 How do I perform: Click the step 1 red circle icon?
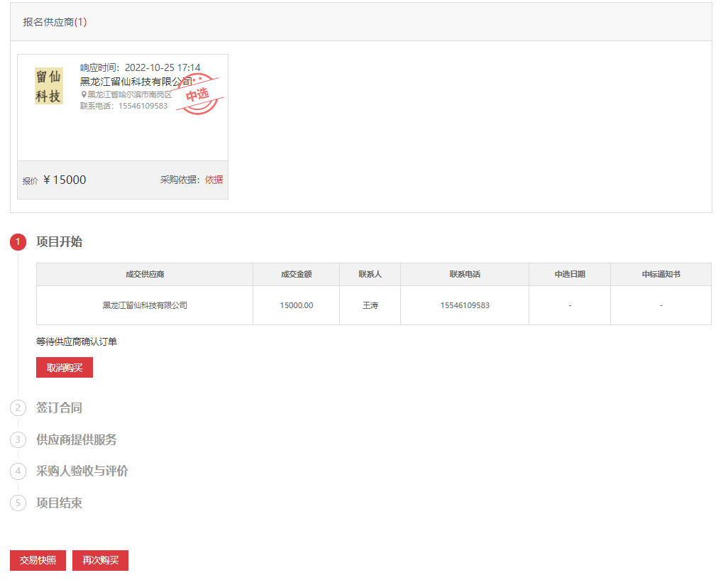click(18, 242)
